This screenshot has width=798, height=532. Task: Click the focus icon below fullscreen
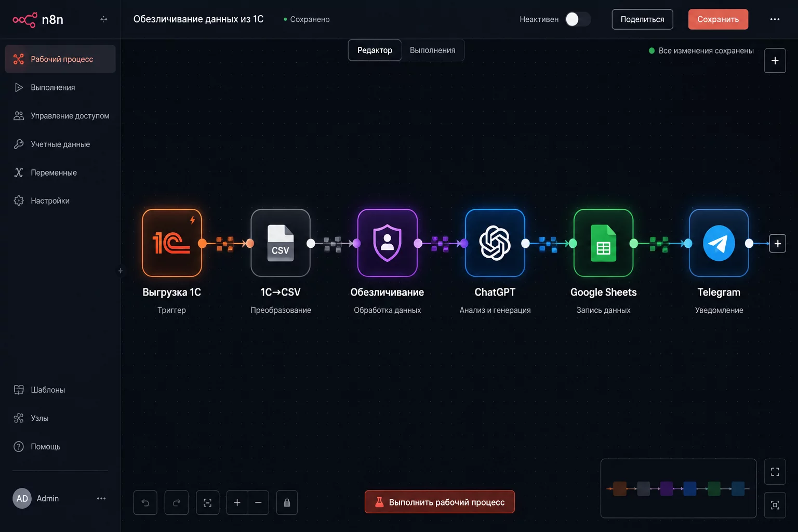coord(775,505)
